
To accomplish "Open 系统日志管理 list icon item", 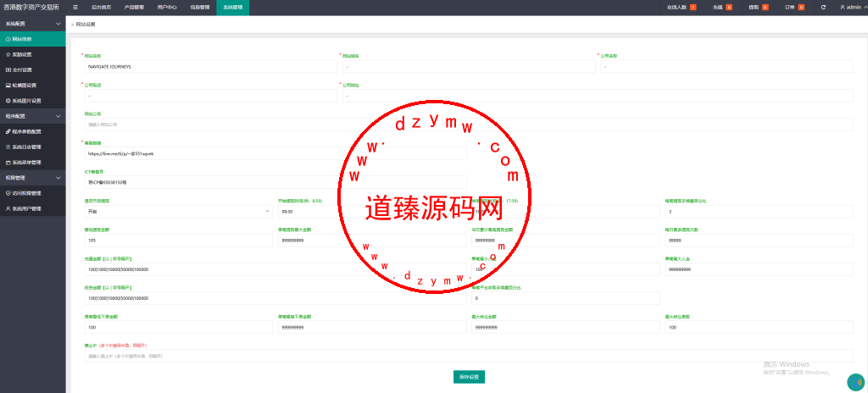I will pyautogui.click(x=8, y=147).
